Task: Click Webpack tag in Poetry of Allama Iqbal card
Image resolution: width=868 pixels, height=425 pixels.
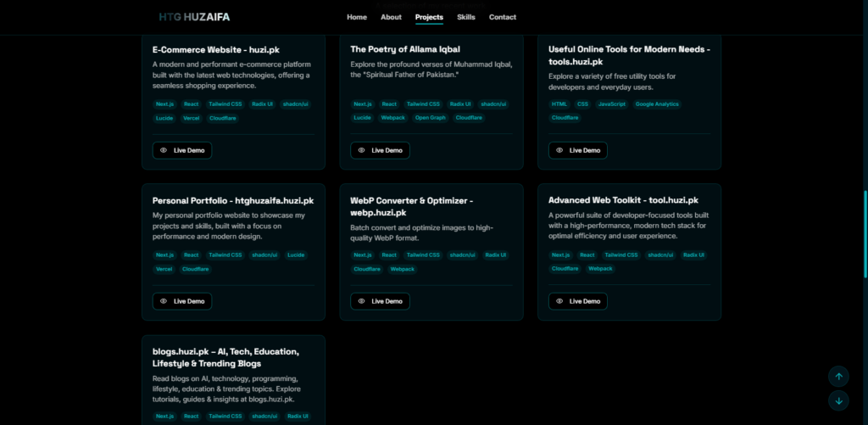Action: tap(394, 118)
